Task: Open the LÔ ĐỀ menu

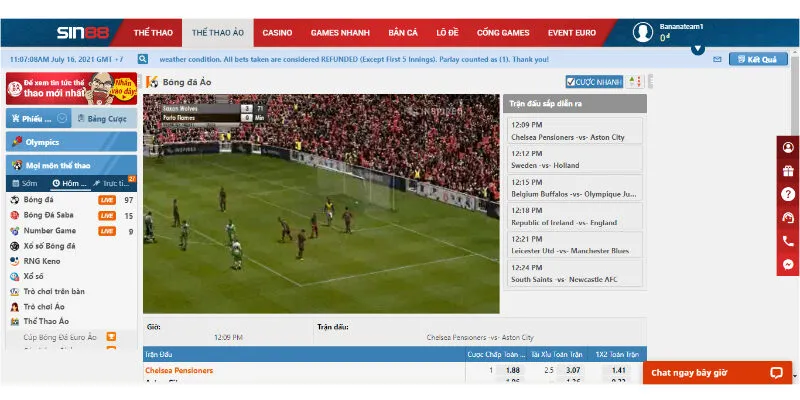Action: tap(447, 33)
